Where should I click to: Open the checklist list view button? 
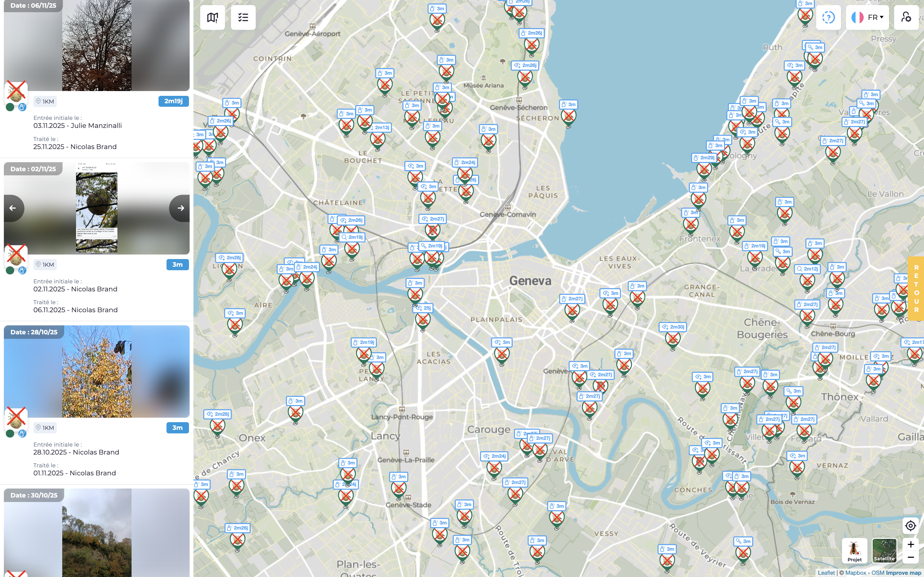(x=243, y=18)
